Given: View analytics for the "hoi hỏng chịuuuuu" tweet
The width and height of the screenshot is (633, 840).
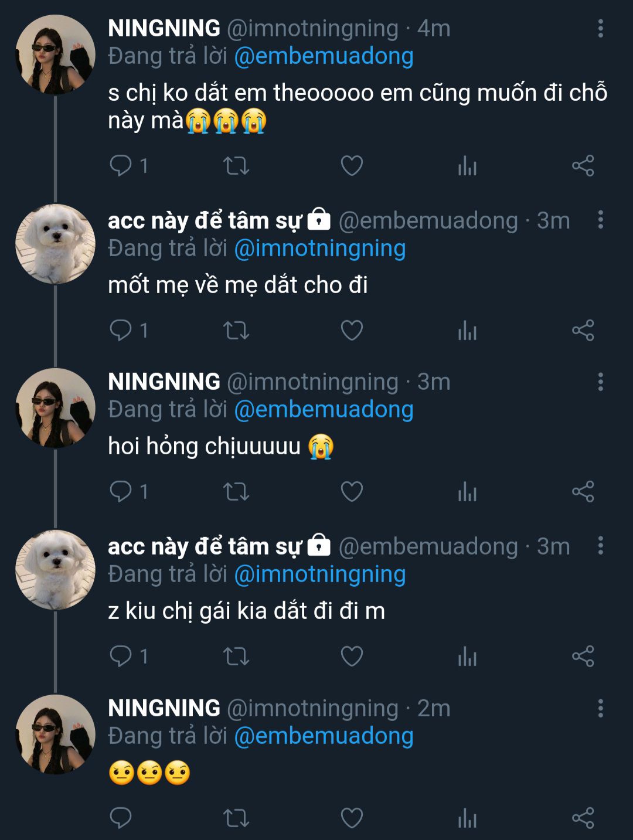Looking at the screenshot, I should 467,491.
